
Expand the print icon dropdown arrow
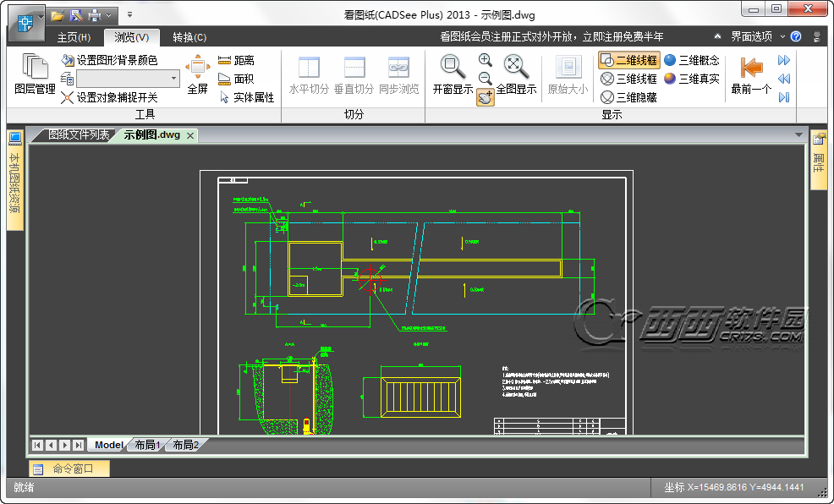click(108, 15)
